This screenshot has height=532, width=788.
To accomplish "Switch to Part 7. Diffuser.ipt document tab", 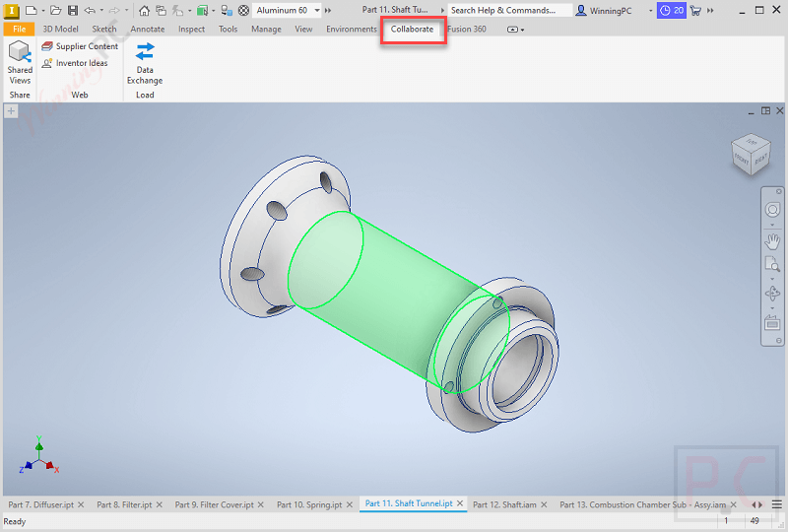I will pos(40,504).
